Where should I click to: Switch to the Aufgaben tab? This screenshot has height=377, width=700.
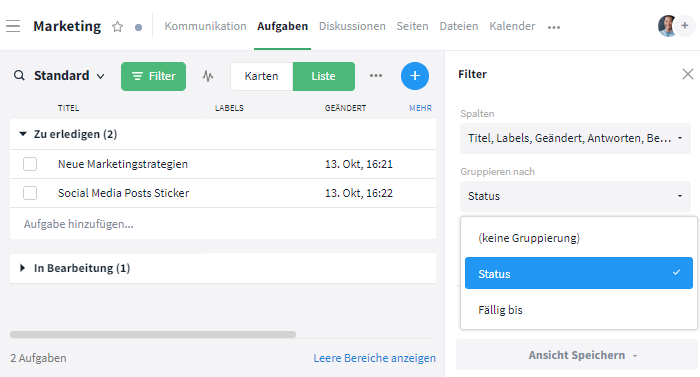283,26
